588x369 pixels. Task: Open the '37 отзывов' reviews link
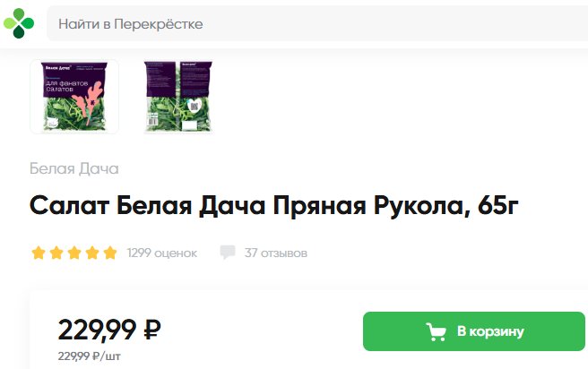point(276,253)
